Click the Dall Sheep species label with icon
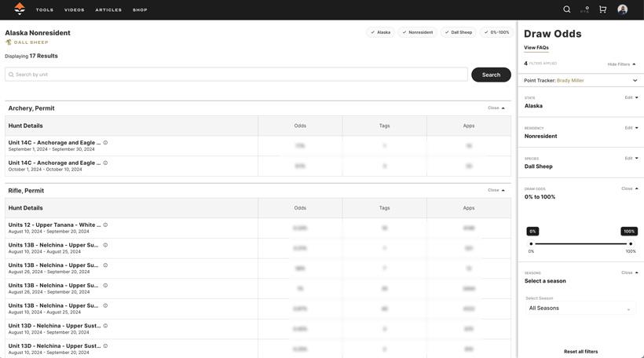The image size is (644, 358). pyautogui.click(x=27, y=42)
